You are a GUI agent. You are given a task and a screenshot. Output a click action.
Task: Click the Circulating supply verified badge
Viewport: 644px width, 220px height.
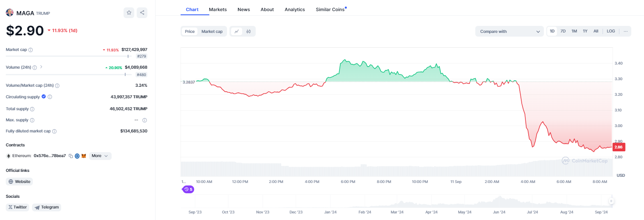tap(44, 97)
